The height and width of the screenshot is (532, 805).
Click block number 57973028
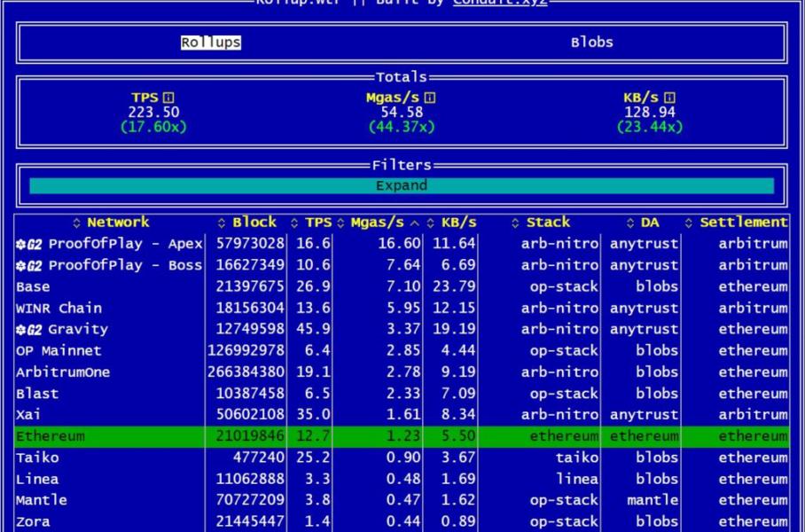click(x=250, y=244)
